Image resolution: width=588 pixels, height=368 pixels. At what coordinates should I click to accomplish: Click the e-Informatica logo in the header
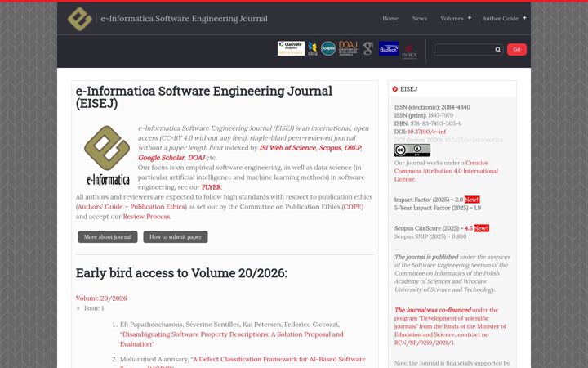(79, 19)
